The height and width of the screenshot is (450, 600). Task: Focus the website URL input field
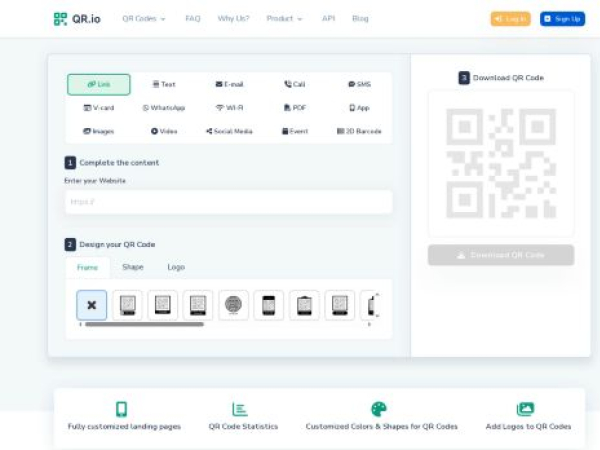coord(229,202)
